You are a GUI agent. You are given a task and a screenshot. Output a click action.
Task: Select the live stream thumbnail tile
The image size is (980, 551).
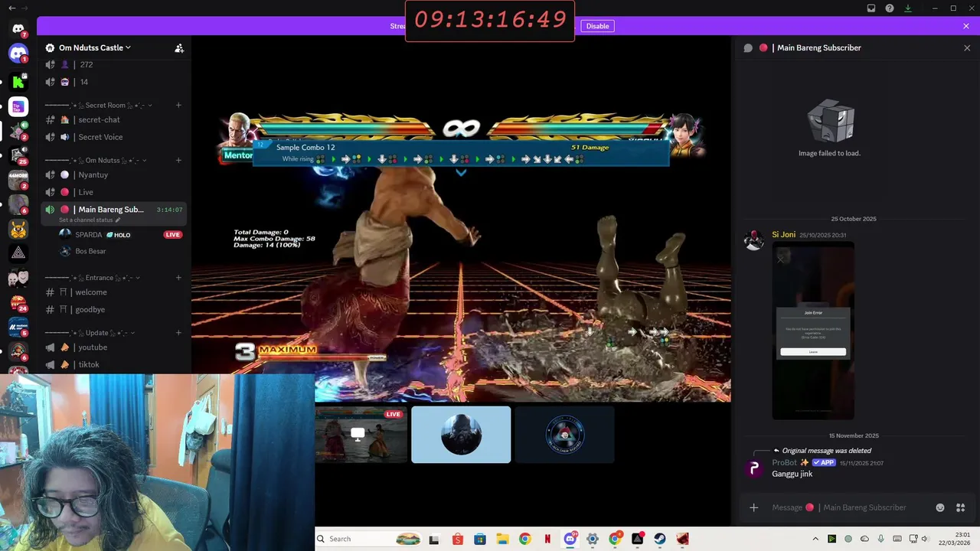pos(361,435)
